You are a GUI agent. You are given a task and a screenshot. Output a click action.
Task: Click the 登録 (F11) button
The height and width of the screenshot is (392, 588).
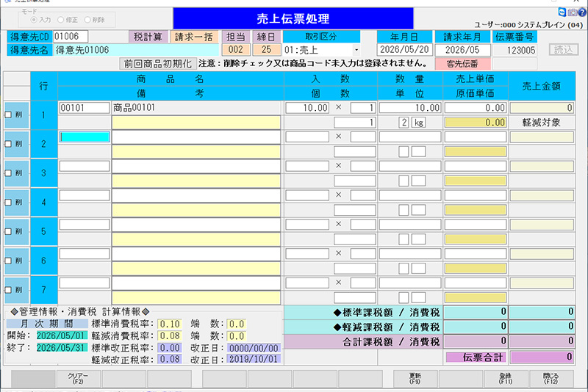[506, 379]
